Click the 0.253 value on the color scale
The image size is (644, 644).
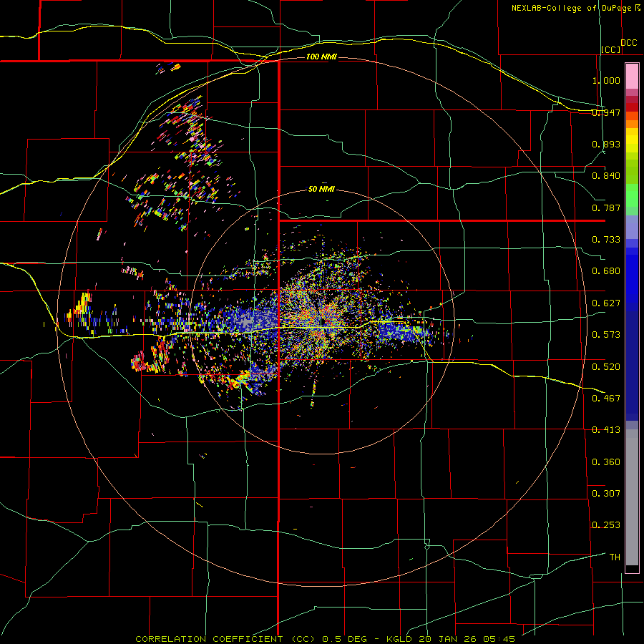click(606, 525)
